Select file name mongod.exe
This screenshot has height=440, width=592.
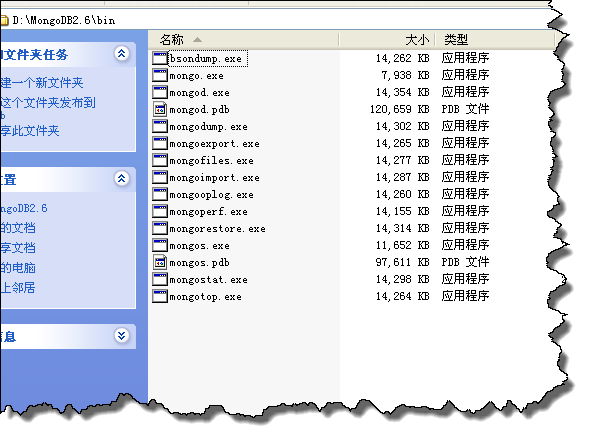tap(200, 93)
